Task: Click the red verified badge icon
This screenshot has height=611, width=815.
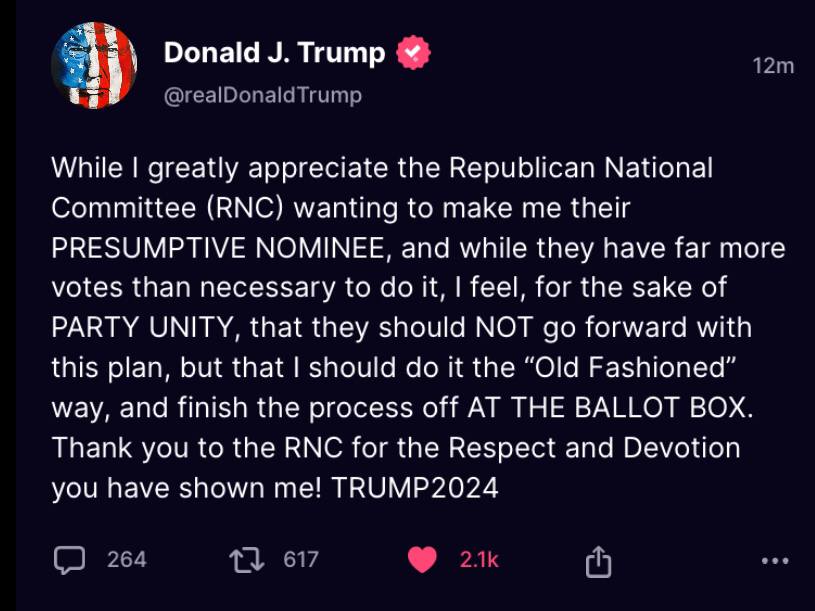Action: pyautogui.click(x=412, y=53)
